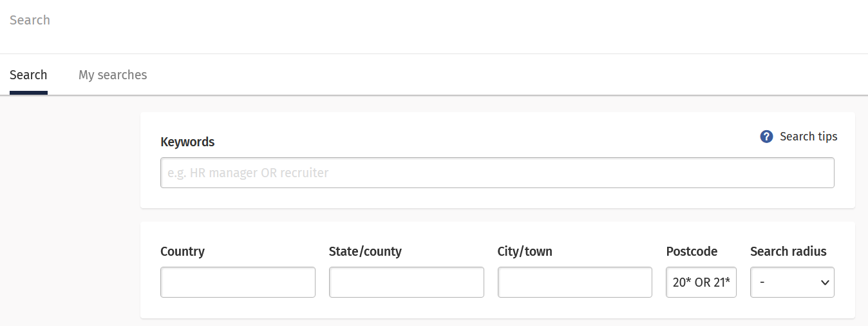The image size is (868, 326).
Task: Click the dark underline beneath the Search tab
Action: pos(28,93)
